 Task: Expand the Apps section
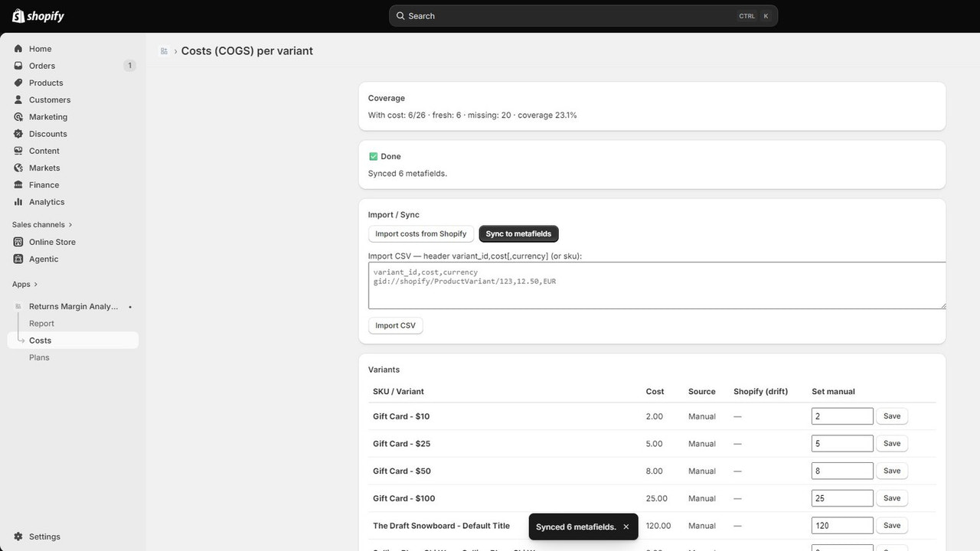25,284
